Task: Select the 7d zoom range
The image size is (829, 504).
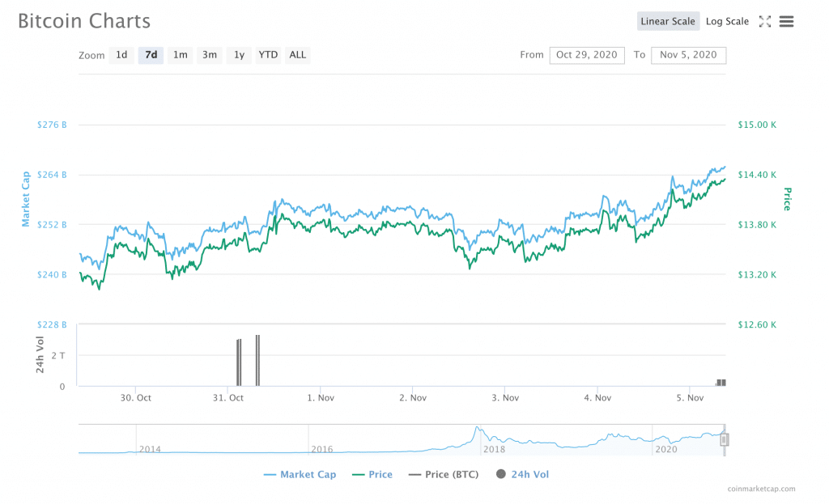Action: pos(151,55)
